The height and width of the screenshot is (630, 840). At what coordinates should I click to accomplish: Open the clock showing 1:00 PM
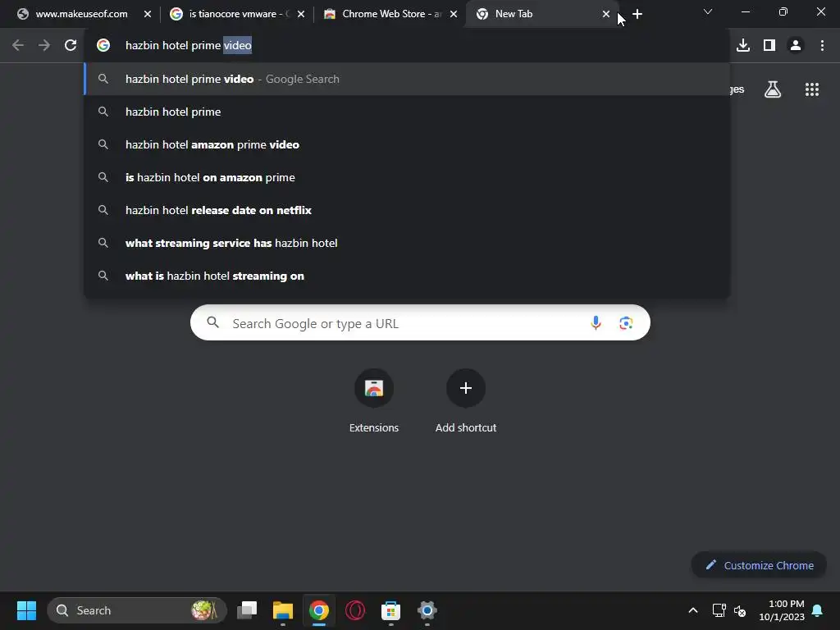[x=781, y=610]
